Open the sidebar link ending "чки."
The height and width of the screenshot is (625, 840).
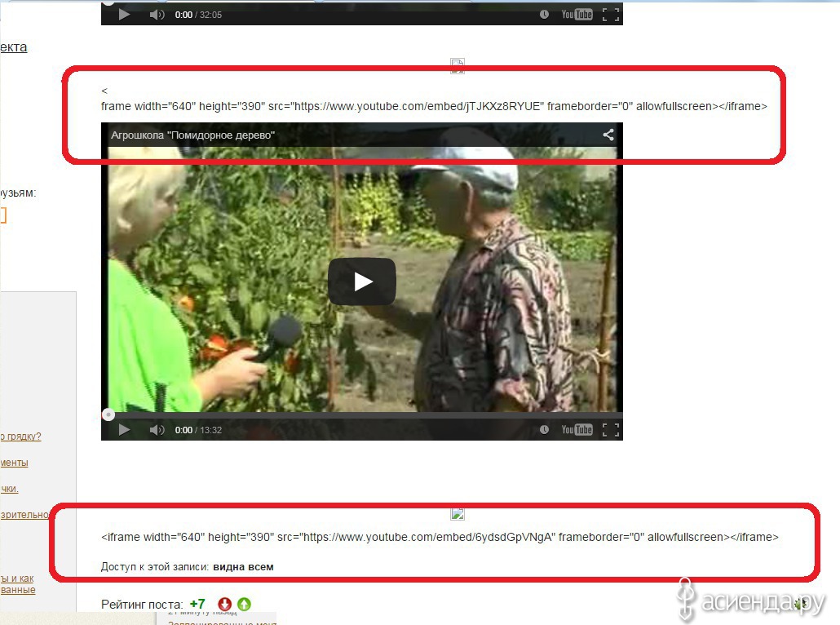10,488
